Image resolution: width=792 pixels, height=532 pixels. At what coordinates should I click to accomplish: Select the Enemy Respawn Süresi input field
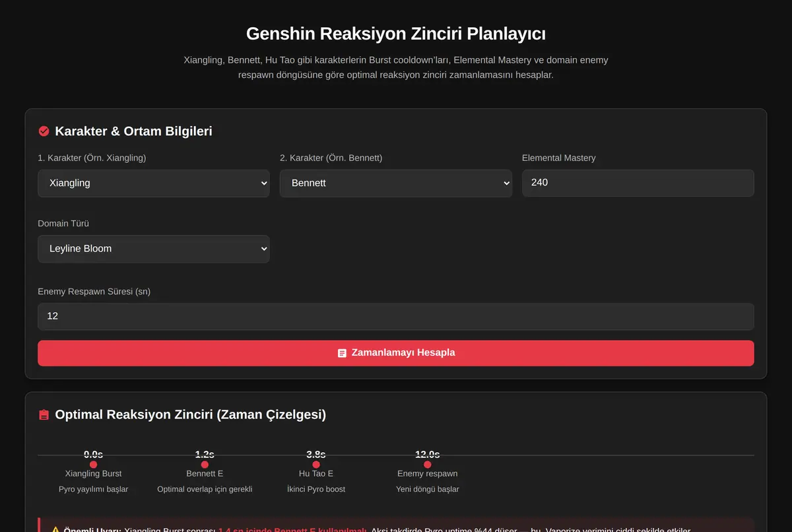pyautogui.click(x=395, y=316)
